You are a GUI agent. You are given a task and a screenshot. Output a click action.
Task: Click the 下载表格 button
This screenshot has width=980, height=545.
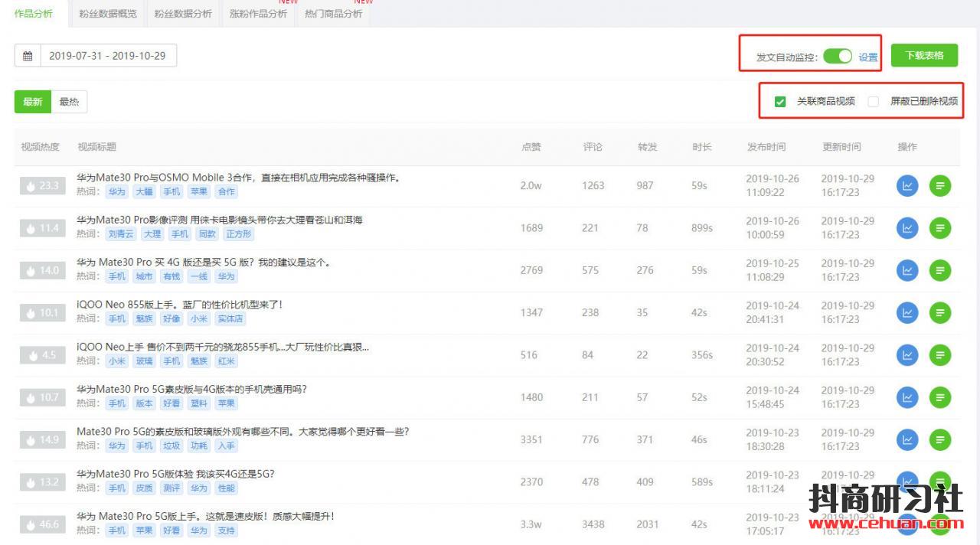click(x=924, y=56)
